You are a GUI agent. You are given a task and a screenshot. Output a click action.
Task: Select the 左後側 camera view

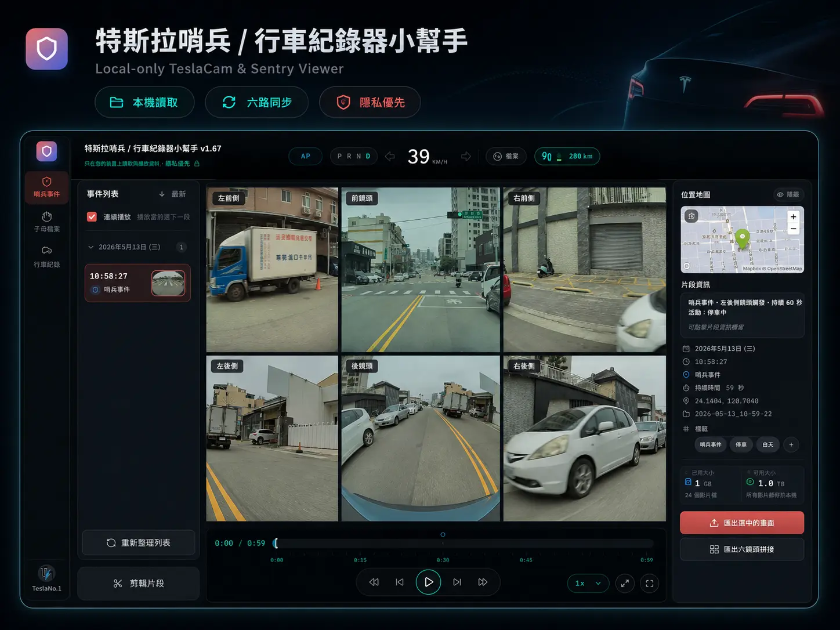[272, 439]
